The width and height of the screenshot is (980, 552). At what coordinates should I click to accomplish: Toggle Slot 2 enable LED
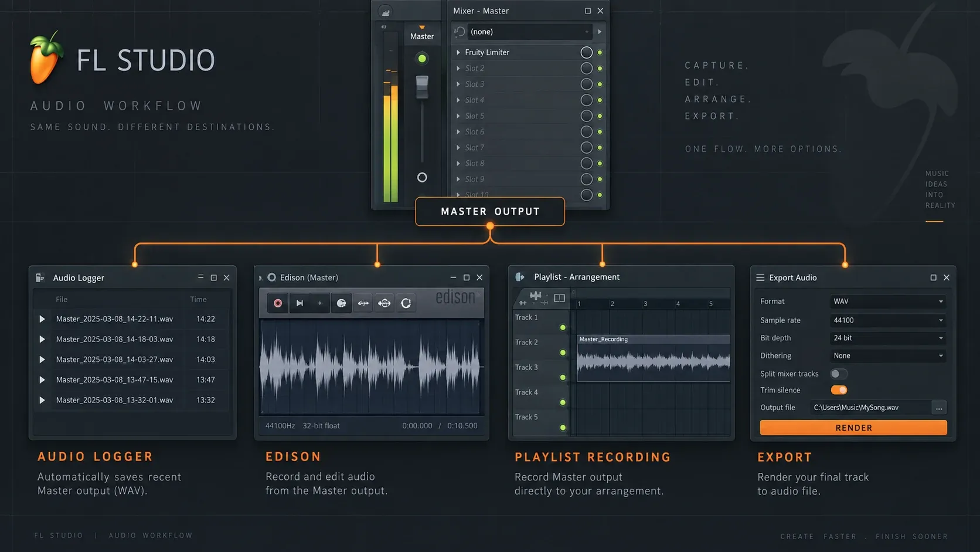[600, 68]
